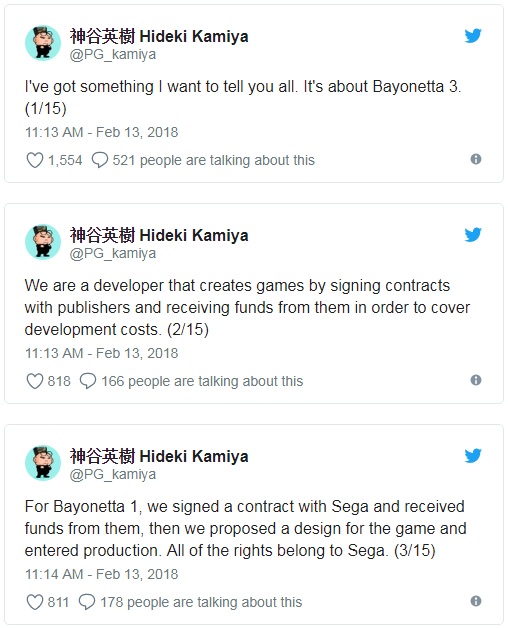This screenshot has width=508, height=628.
Task: Open info icon on the first tweet
Action: 476,159
